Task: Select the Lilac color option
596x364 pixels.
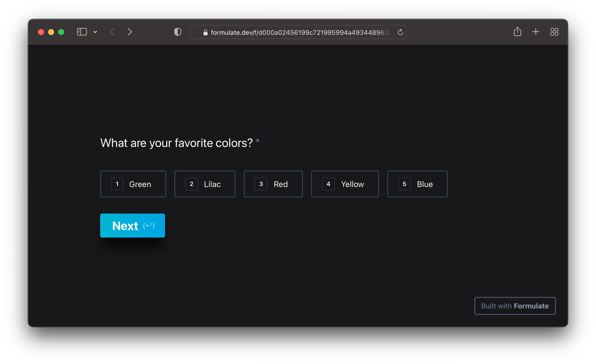Action: [x=205, y=184]
